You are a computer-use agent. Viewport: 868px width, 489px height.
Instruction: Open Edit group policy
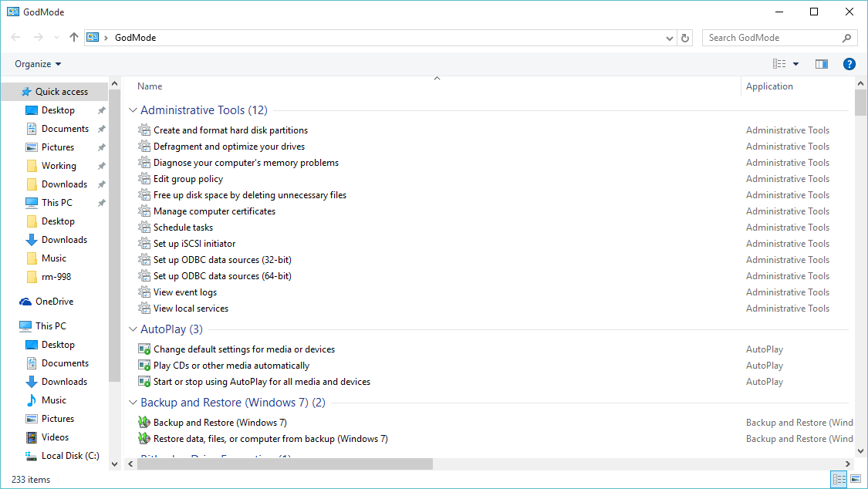188,179
